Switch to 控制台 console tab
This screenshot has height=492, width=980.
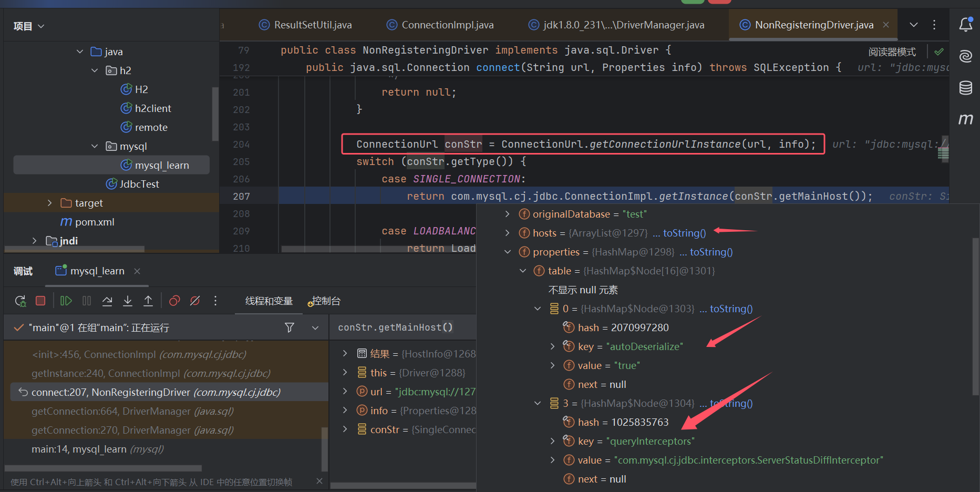point(325,301)
